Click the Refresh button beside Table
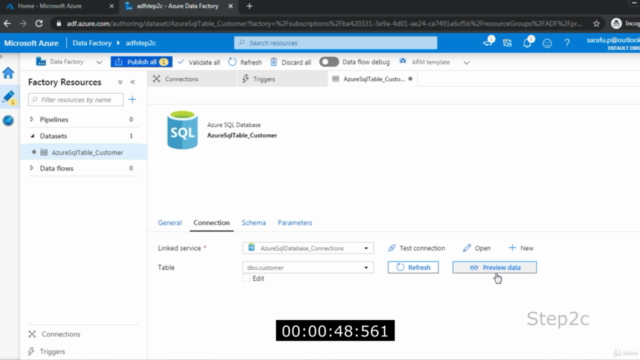 coord(413,267)
